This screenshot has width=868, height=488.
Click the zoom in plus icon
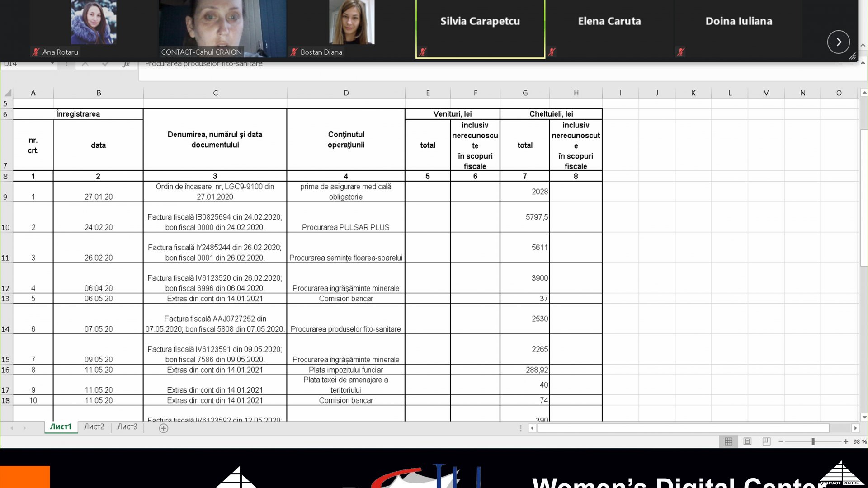[x=846, y=441]
